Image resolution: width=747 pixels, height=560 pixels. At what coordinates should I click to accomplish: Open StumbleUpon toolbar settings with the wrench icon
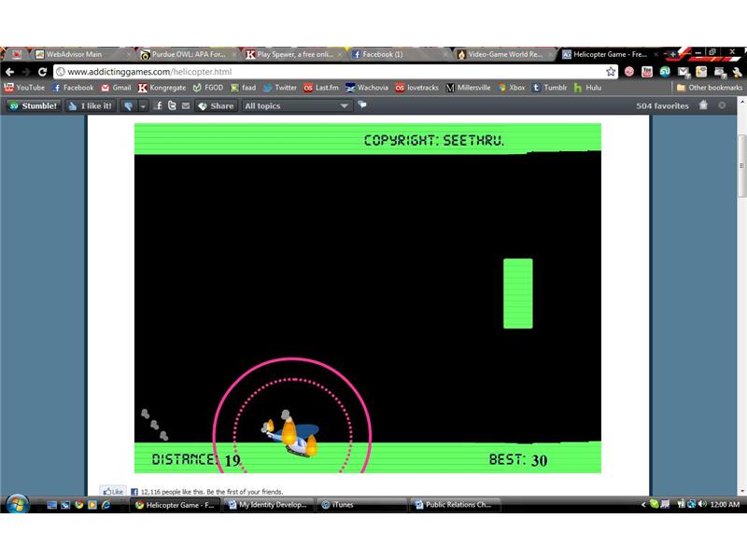720,105
